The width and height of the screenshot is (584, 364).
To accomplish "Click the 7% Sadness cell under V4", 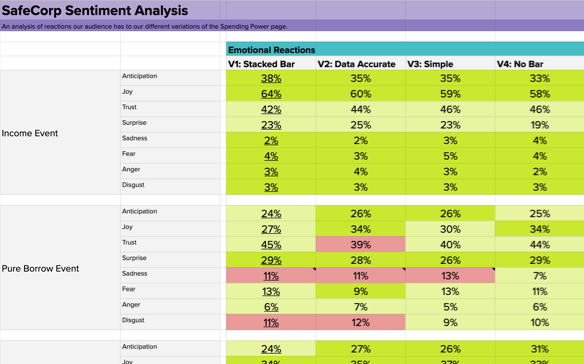I will (x=540, y=276).
